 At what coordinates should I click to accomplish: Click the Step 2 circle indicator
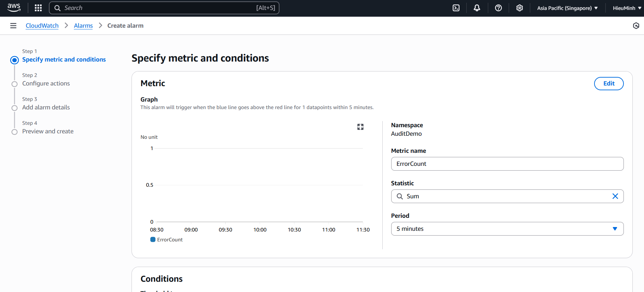14,84
